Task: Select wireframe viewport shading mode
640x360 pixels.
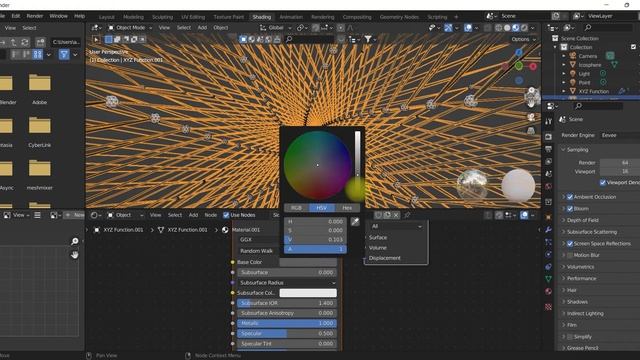Action: pyautogui.click(x=498, y=28)
